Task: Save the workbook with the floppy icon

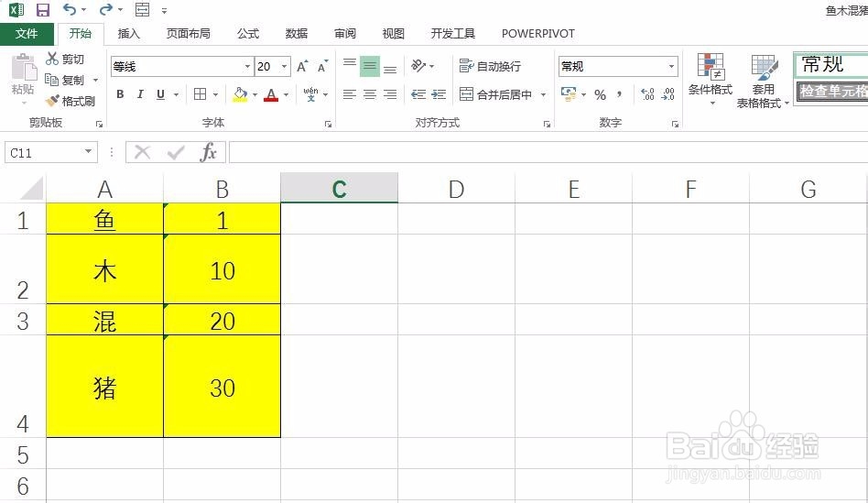Action: (x=43, y=9)
